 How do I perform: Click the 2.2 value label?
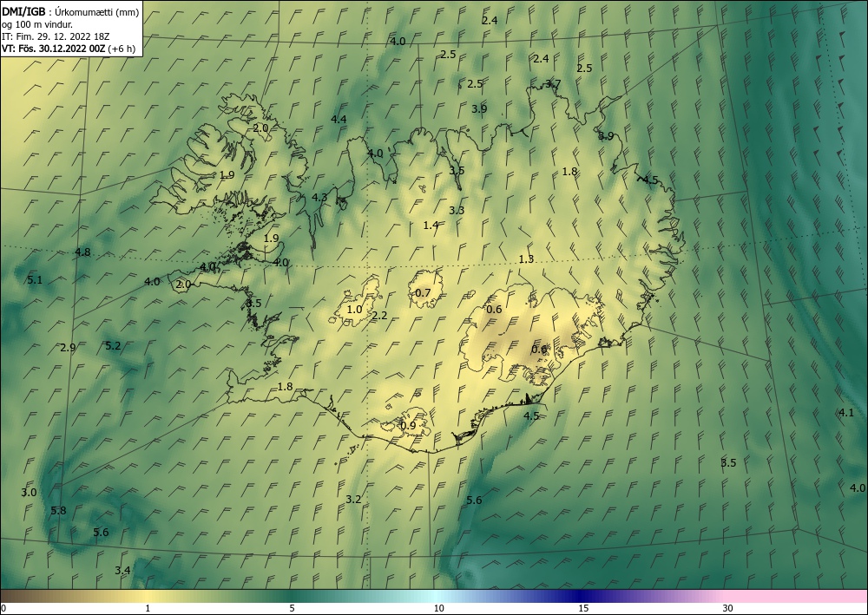pyautogui.click(x=380, y=316)
